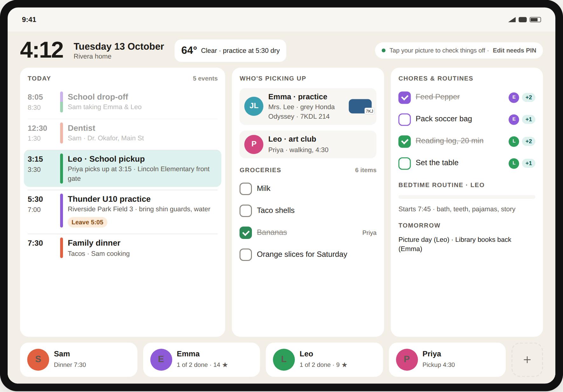The height and width of the screenshot is (392, 563).
Task: Open the 64° weather card
Action: click(x=230, y=51)
